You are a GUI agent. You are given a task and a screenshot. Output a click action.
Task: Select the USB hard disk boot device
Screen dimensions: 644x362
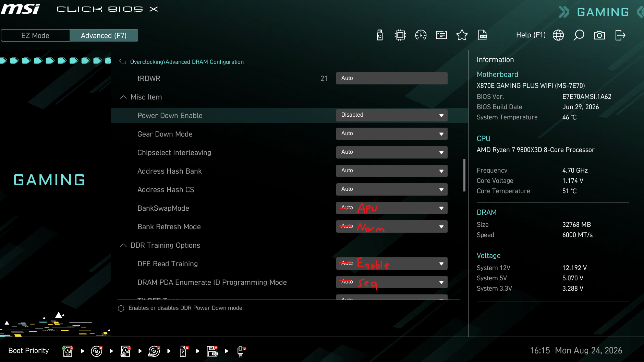[x=125, y=351]
